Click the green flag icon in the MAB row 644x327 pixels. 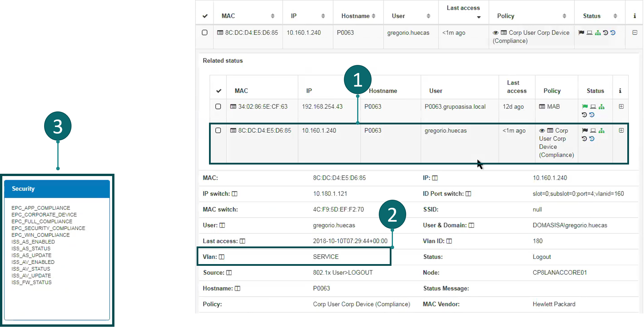[585, 107]
